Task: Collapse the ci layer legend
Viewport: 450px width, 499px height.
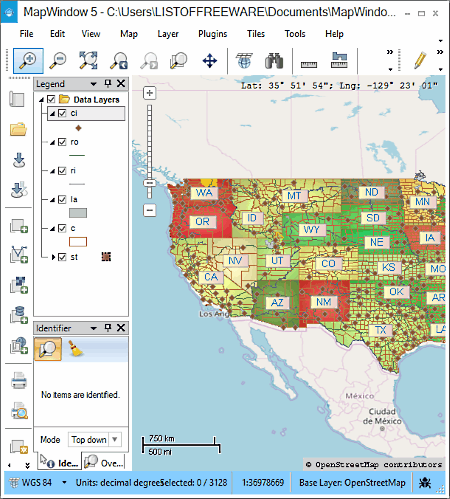Action: pos(53,114)
